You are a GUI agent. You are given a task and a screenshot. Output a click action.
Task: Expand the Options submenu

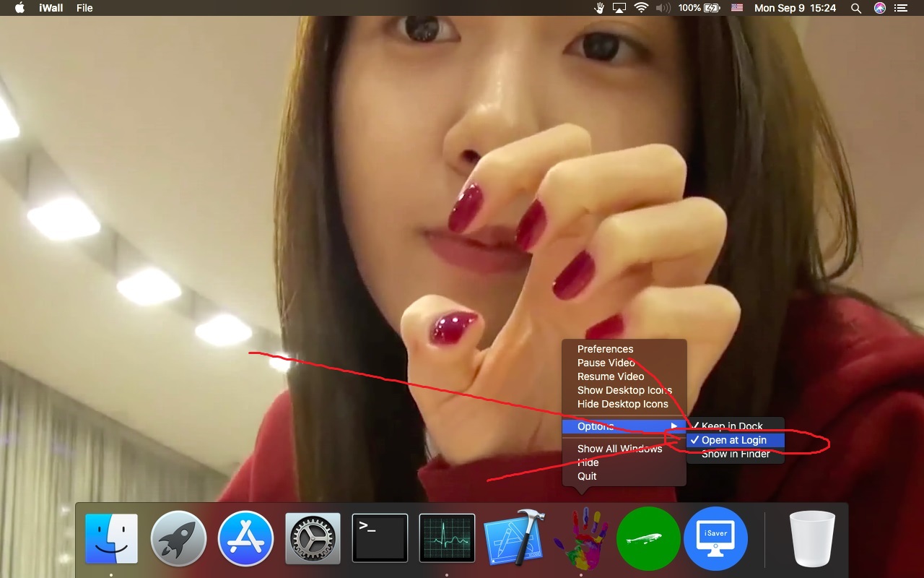624,426
